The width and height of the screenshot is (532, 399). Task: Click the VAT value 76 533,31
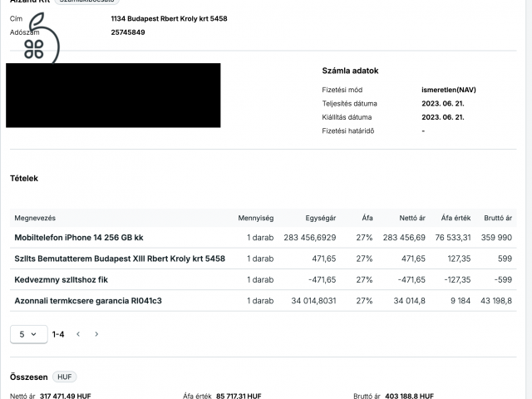(453, 238)
